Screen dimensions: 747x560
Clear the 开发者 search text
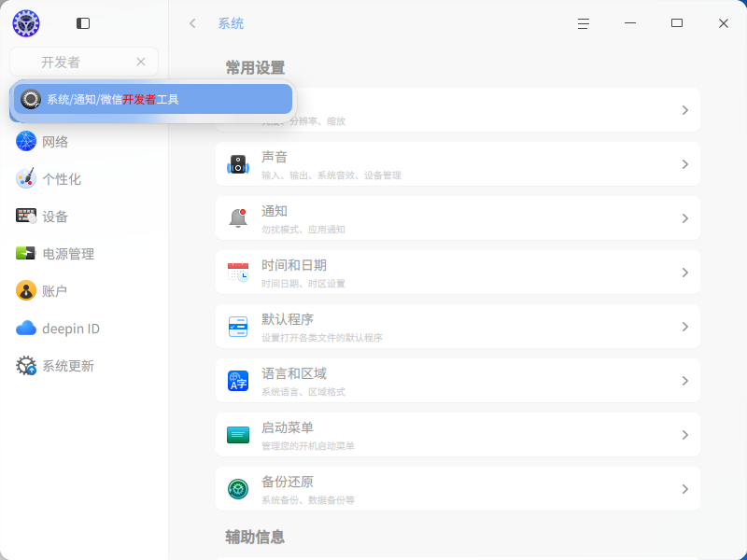click(141, 62)
